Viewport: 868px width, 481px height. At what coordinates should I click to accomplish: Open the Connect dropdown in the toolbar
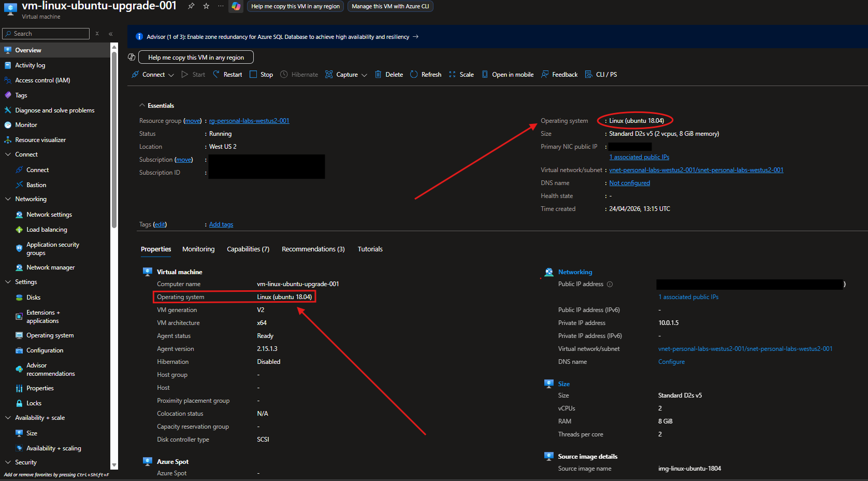coord(153,75)
